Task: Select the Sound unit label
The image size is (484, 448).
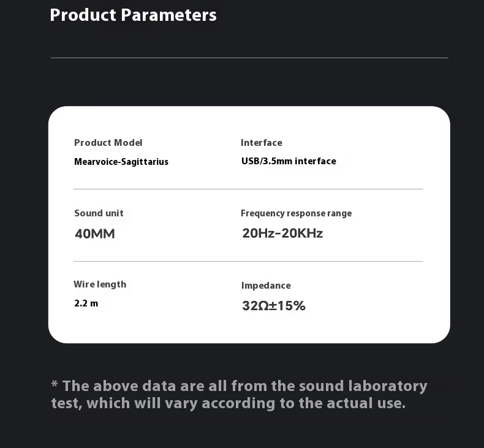Action: (x=99, y=213)
